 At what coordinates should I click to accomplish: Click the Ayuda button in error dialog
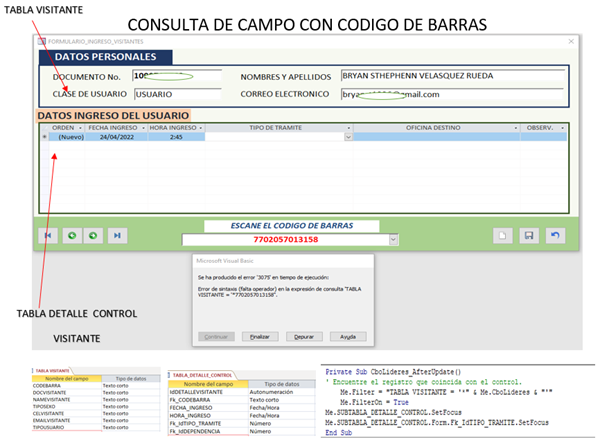(x=348, y=336)
